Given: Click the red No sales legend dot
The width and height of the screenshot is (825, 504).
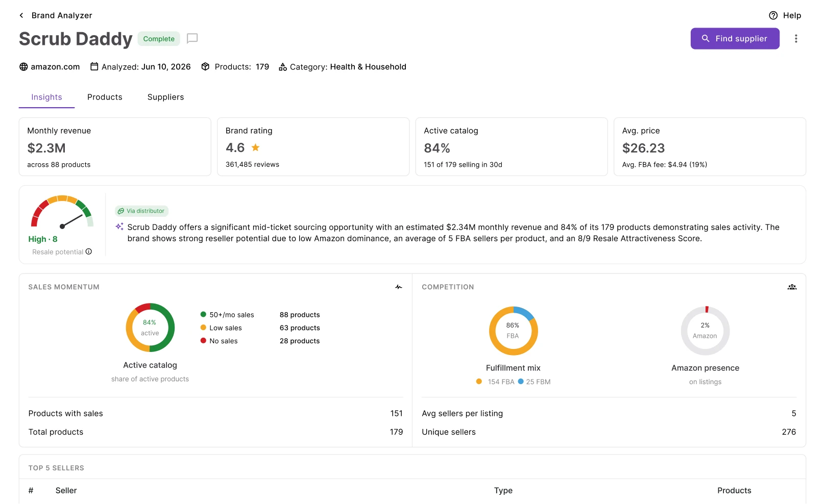Looking at the screenshot, I should [x=203, y=341].
